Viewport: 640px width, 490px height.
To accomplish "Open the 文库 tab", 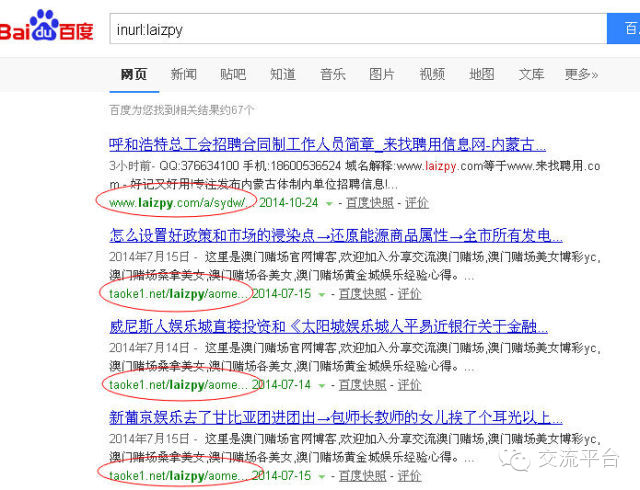I will [x=531, y=74].
